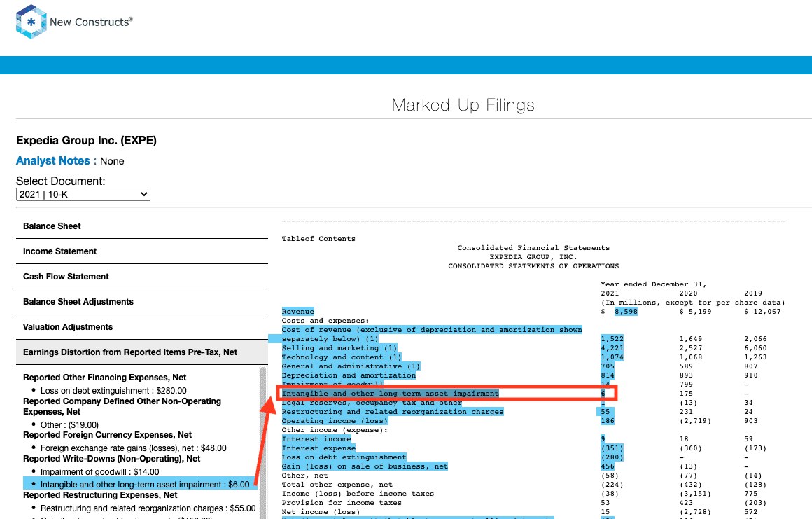
Task: Click the highlighted value (280) in the filing
Action: coord(612,457)
